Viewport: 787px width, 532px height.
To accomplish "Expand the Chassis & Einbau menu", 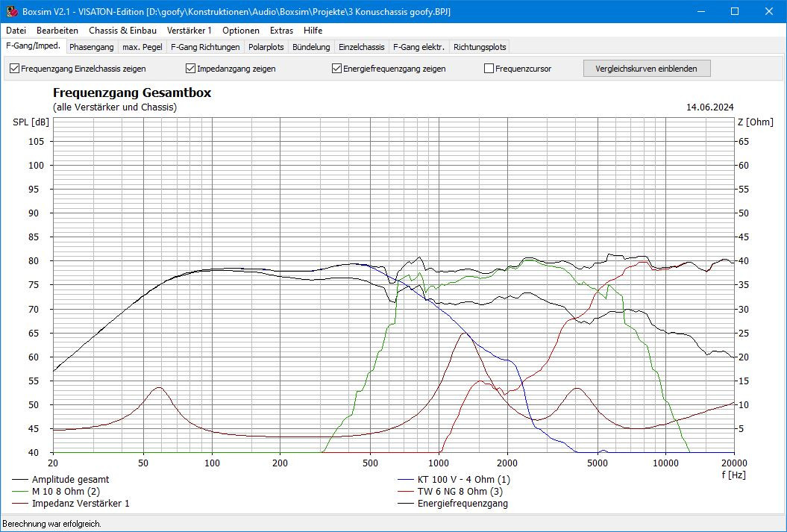I will pyautogui.click(x=122, y=31).
